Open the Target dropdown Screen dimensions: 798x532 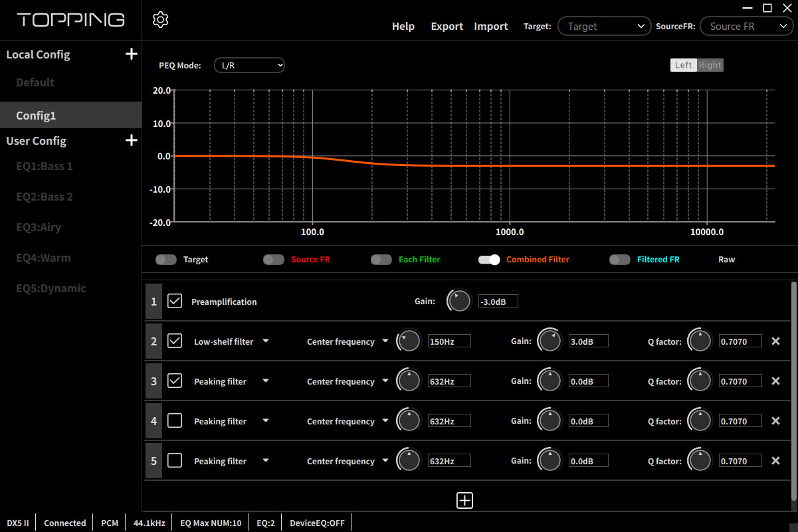[x=605, y=27]
